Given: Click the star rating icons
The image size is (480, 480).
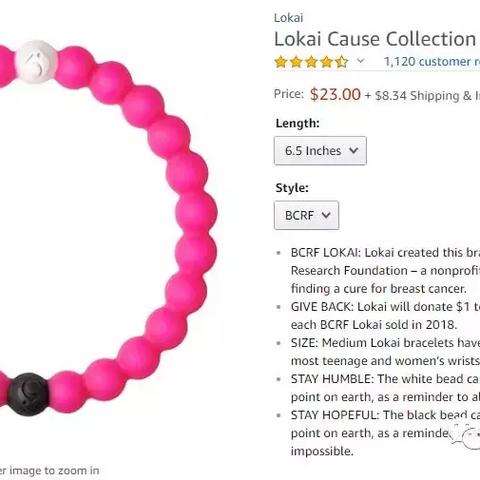Looking at the screenshot, I should pos(311,62).
